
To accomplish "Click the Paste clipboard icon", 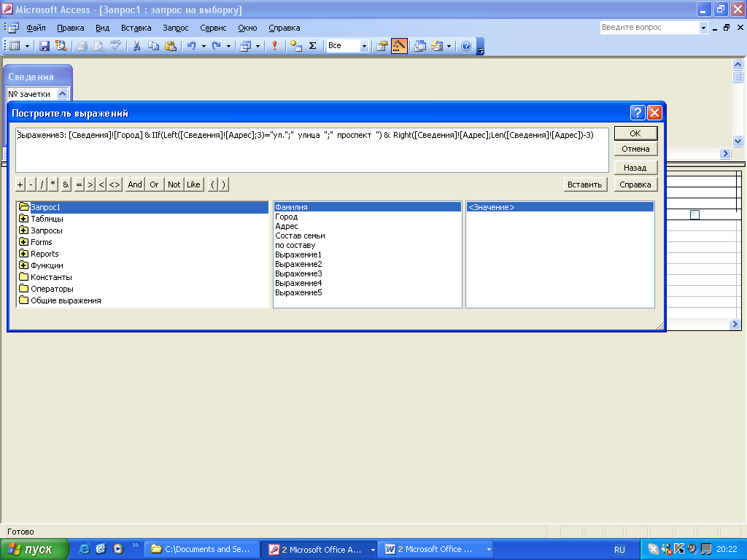I will [x=170, y=46].
